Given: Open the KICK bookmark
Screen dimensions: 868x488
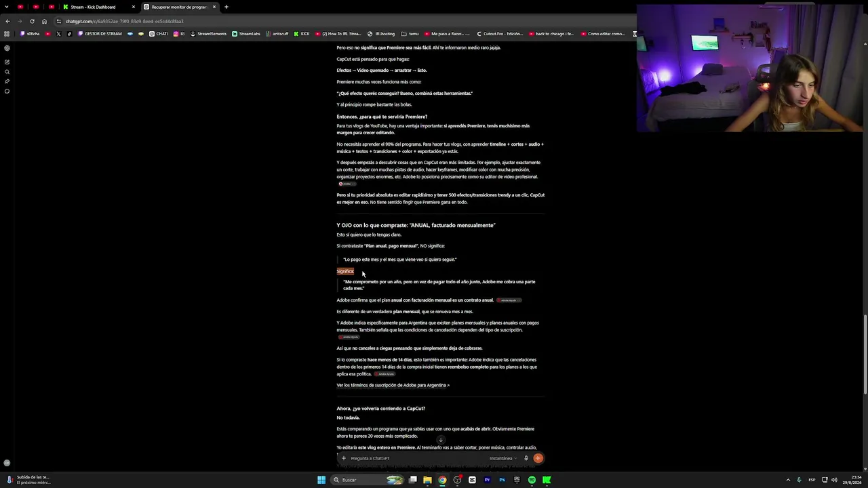Looking at the screenshot, I should click(x=302, y=34).
